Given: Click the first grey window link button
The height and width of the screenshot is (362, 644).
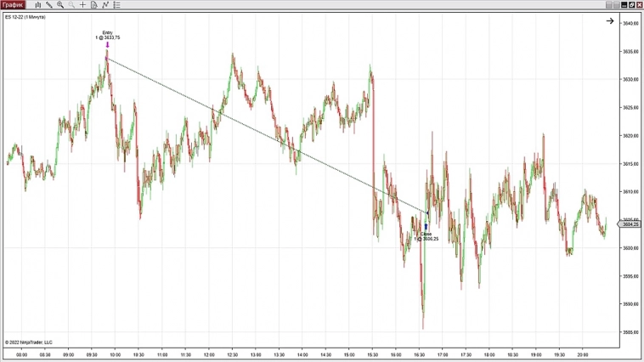Looking at the screenshot, I should [x=609, y=5].
